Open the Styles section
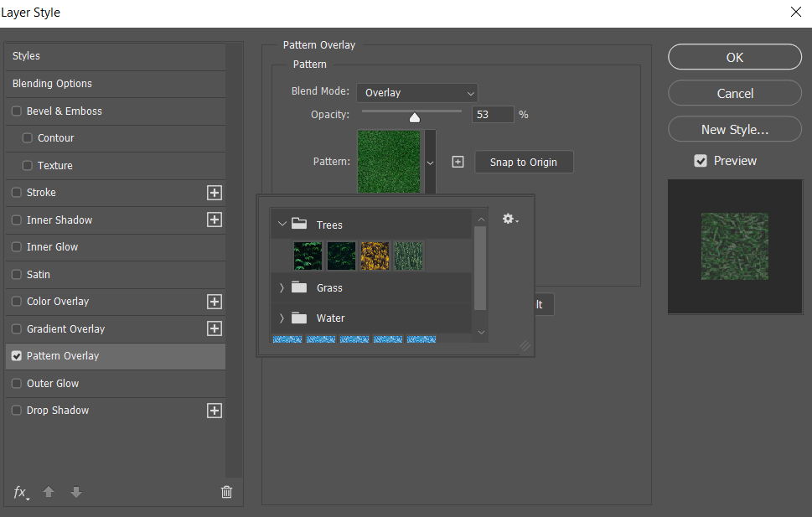This screenshot has width=812, height=517. (25, 56)
